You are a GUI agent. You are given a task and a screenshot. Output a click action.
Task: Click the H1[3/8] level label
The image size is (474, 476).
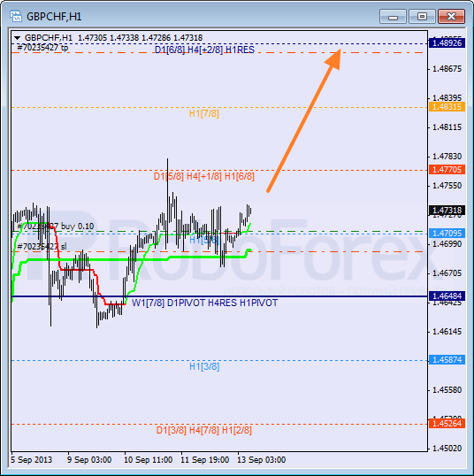click(x=204, y=366)
